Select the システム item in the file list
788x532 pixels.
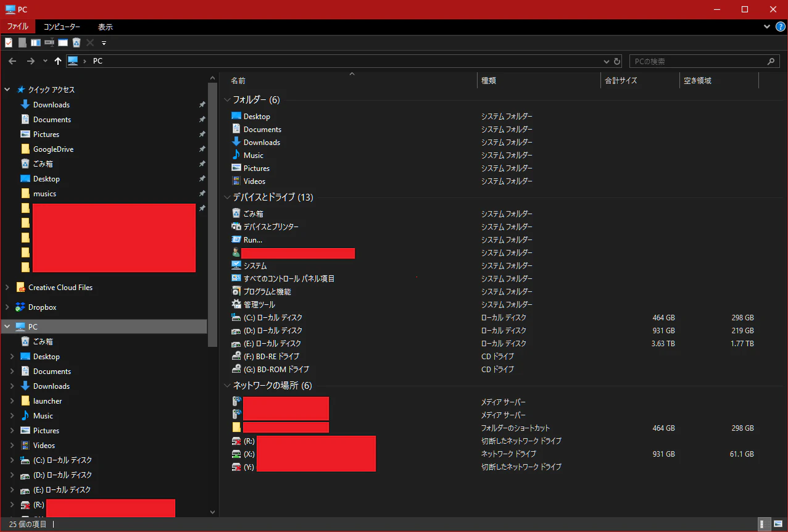(x=249, y=266)
